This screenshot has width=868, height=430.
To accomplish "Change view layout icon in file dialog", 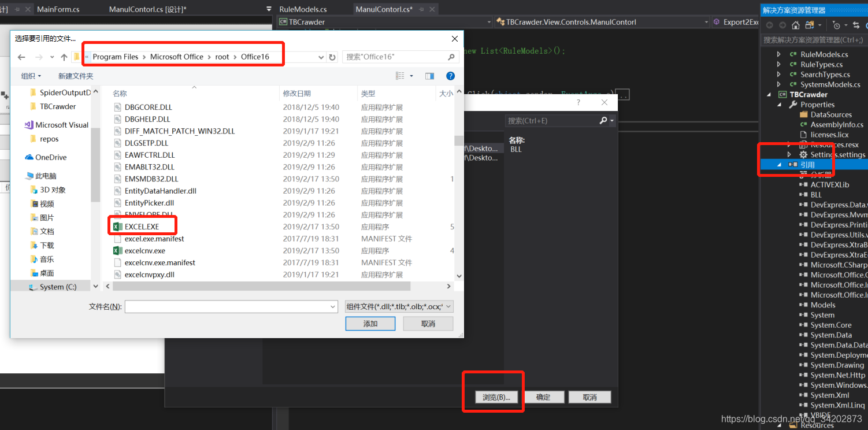I will pyautogui.click(x=400, y=76).
